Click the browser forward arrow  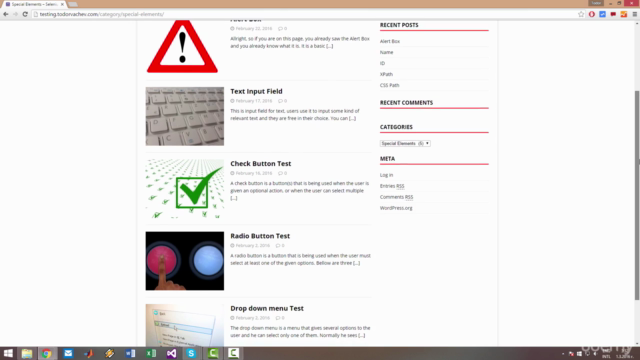pos(16,14)
